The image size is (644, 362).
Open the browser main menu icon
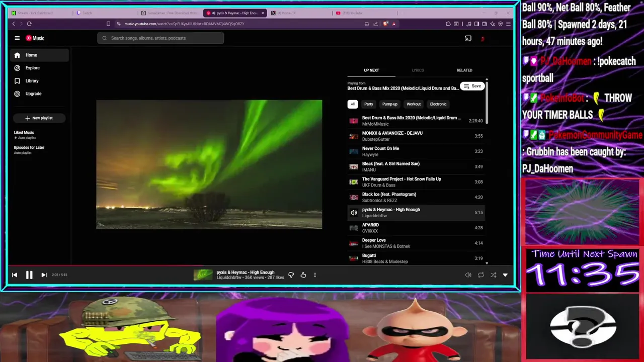click(508, 24)
